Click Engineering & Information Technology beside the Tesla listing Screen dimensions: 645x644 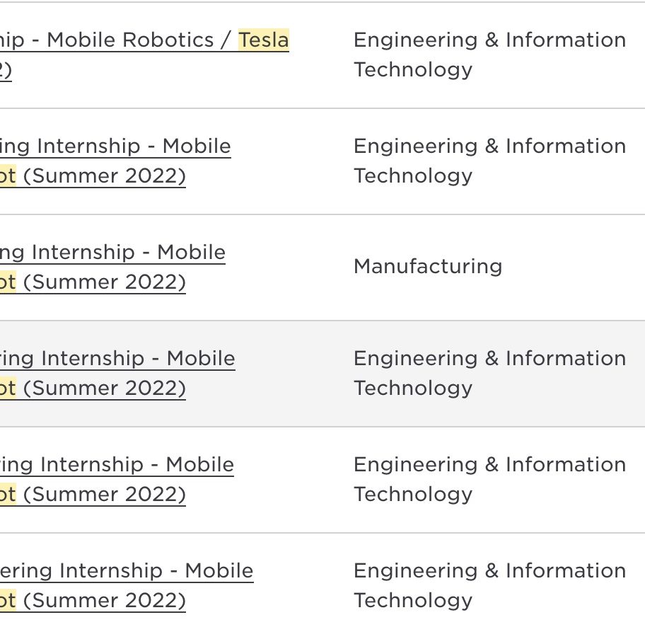[x=489, y=54]
